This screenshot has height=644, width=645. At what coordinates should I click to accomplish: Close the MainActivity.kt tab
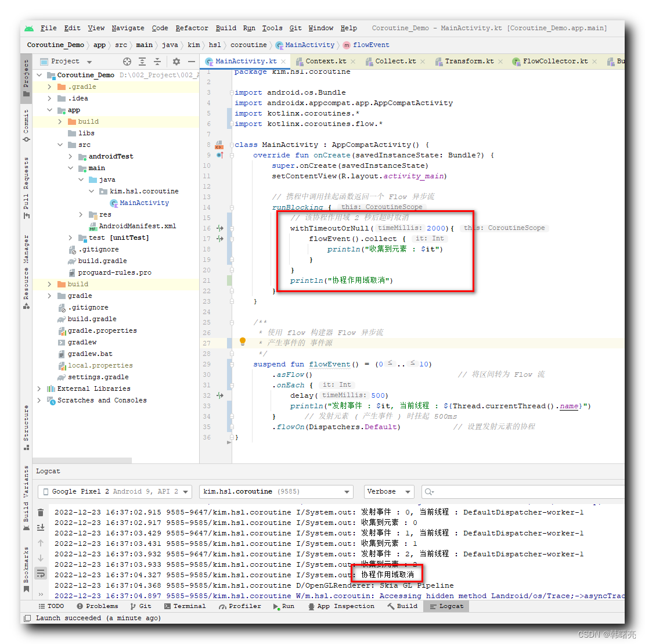[283, 62]
